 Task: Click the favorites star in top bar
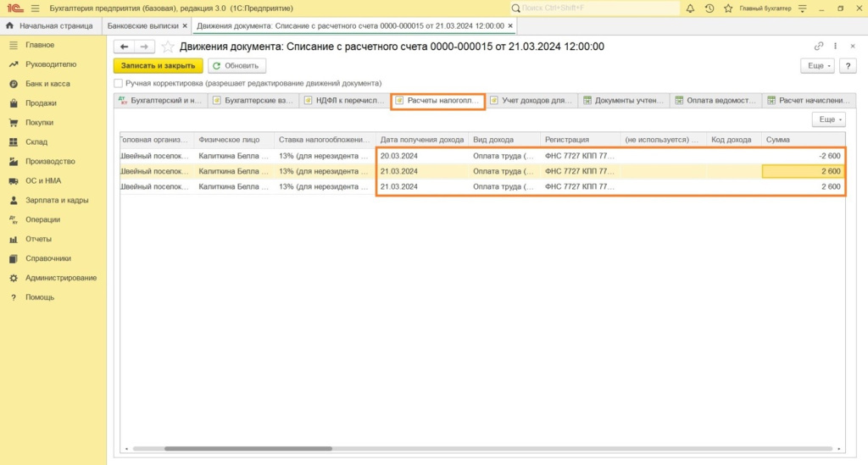pos(726,8)
